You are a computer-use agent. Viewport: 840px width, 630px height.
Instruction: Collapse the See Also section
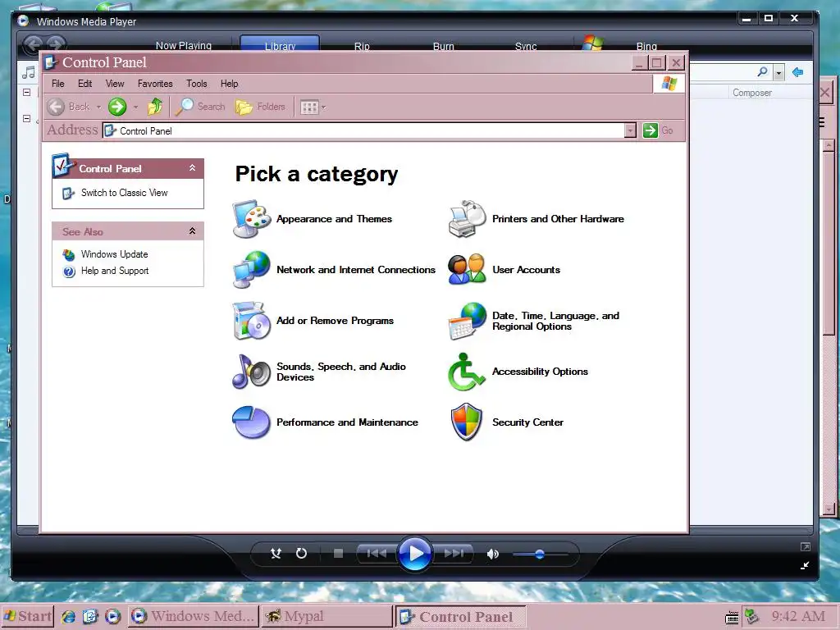pos(192,231)
